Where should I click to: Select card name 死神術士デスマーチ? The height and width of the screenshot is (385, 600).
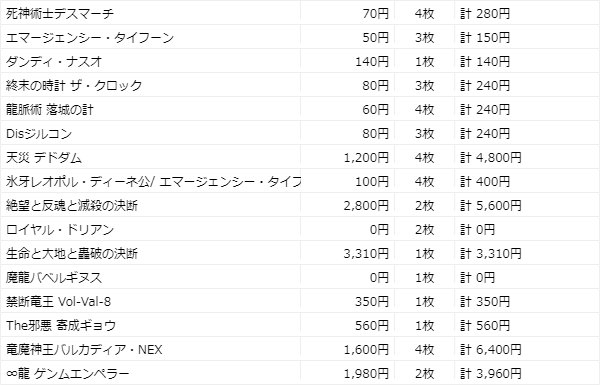click(x=60, y=14)
